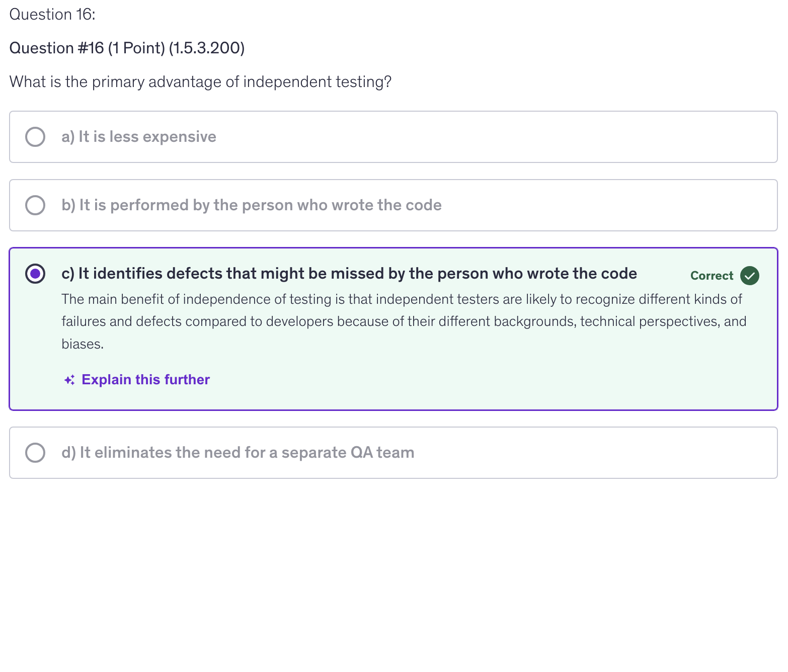This screenshot has width=788, height=672.
Task: Choose the answer about the person who wrote the code performing it
Action: [252, 205]
